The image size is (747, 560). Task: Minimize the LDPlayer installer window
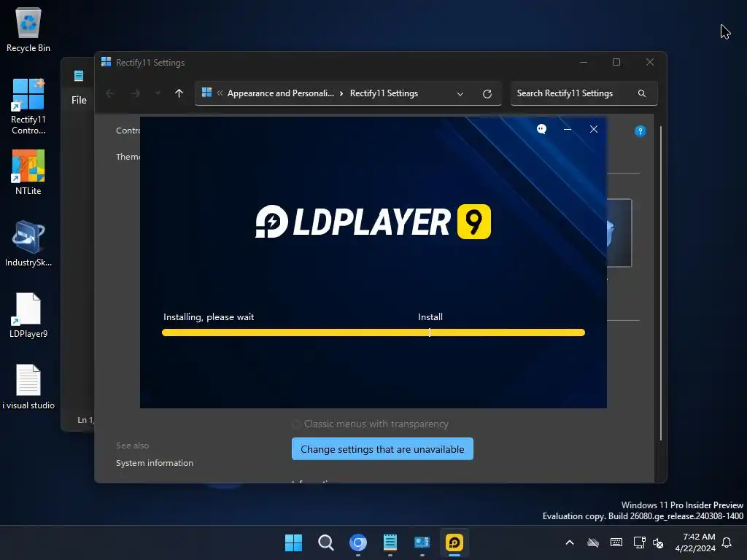(x=568, y=129)
